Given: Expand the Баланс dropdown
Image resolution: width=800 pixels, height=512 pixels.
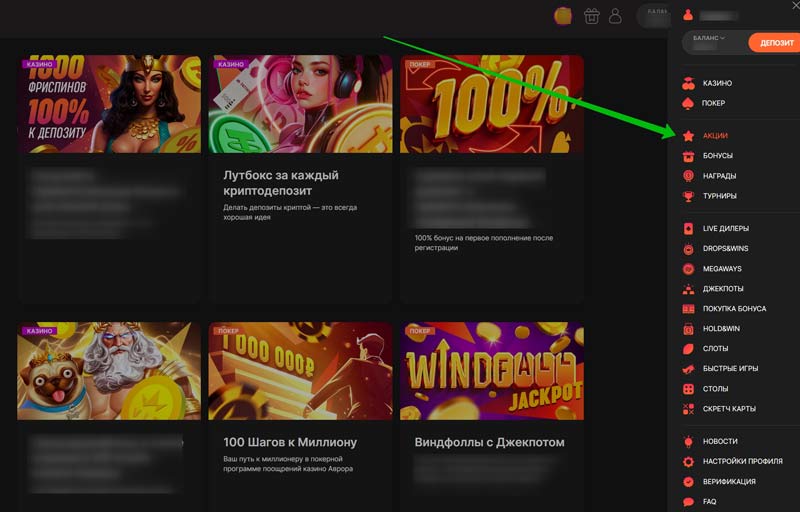Looking at the screenshot, I should coord(709,38).
